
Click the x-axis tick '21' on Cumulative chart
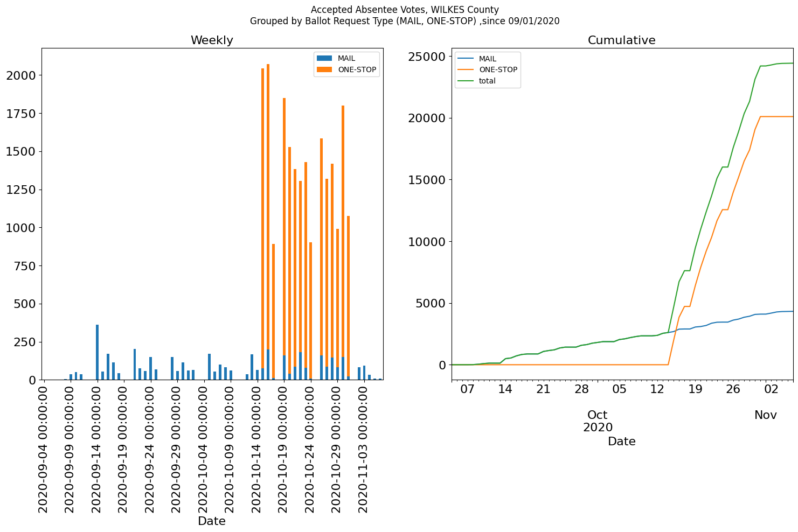(544, 389)
